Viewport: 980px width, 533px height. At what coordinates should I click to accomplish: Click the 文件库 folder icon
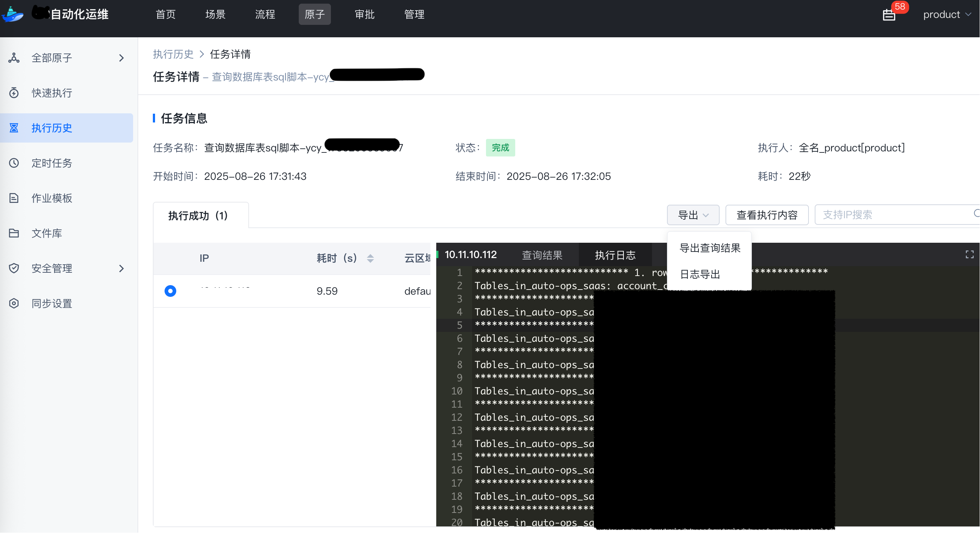14,233
